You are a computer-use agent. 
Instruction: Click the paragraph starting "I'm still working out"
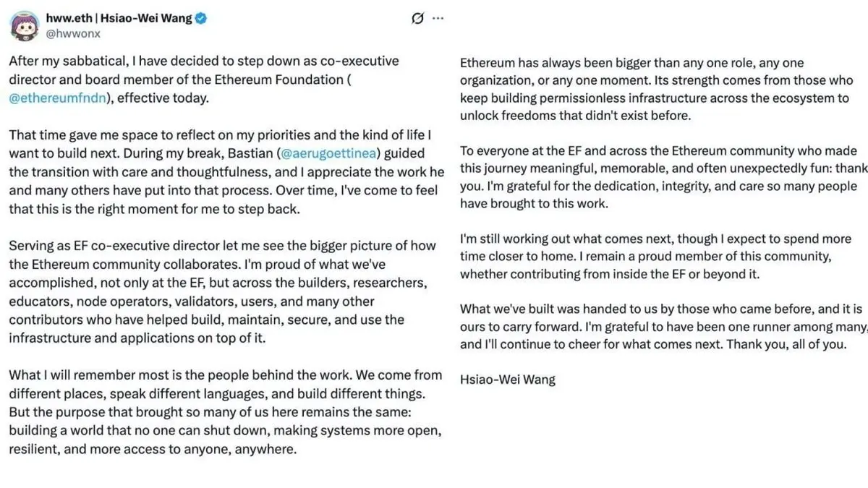pyautogui.click(x=656, y=256)
